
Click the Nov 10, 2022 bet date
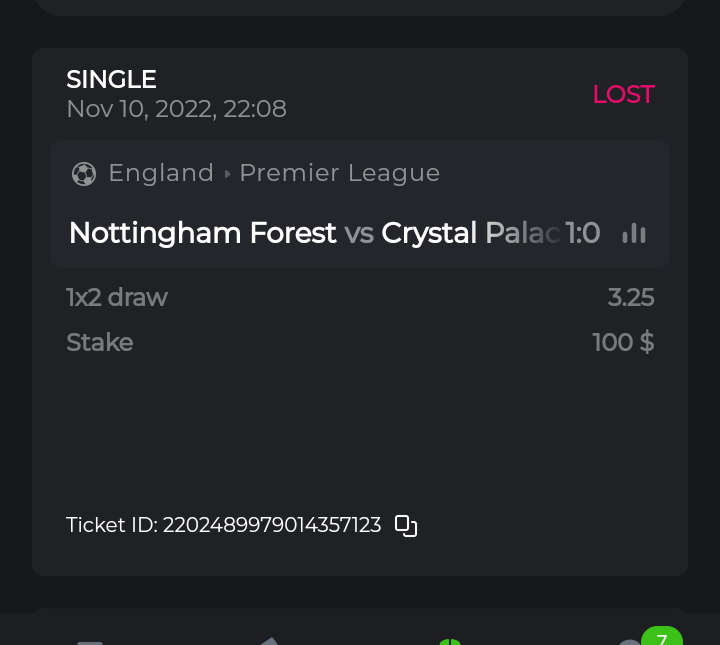coord(176,108)
